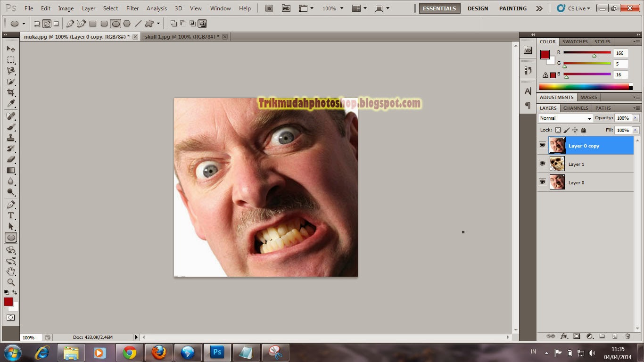Open the Character panel icon
Image resolution: width=644 pixels, height=362 pixels.
[x=528, y=91]
